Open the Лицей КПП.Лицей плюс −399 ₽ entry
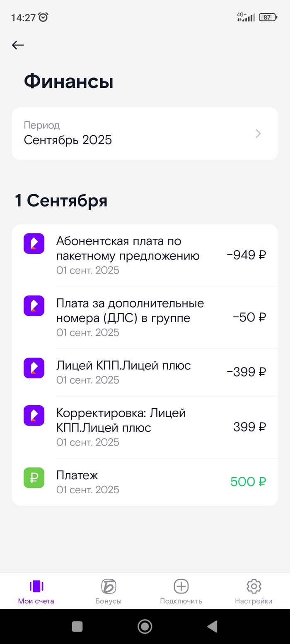This screenshot has width=290, height=644. pyautogui.click(x=145, y=372)
